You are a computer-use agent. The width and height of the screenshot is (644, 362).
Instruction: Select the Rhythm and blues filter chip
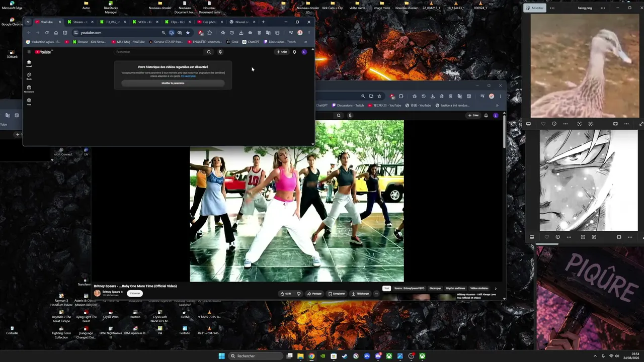pos(456,289)
